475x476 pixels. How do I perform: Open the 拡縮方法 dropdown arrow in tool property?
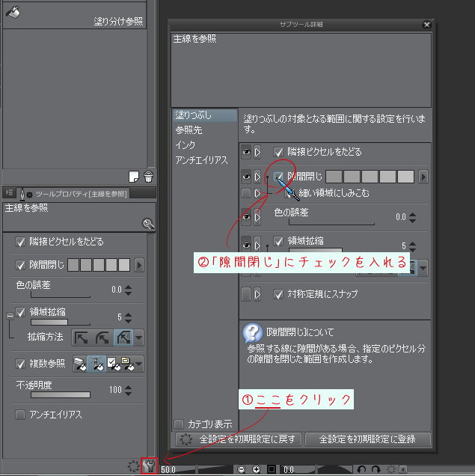pyautogui.click(x=138, y=338)
